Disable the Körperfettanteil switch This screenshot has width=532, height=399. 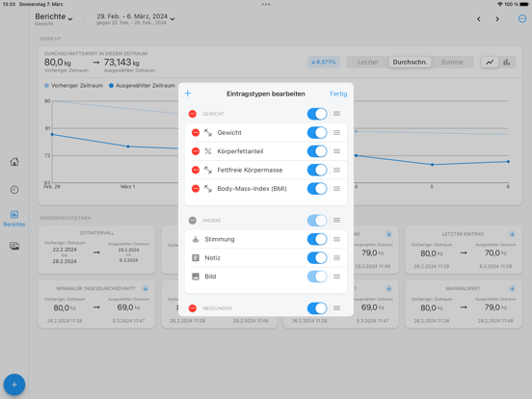pyautogui.click(x=317, y=151)
